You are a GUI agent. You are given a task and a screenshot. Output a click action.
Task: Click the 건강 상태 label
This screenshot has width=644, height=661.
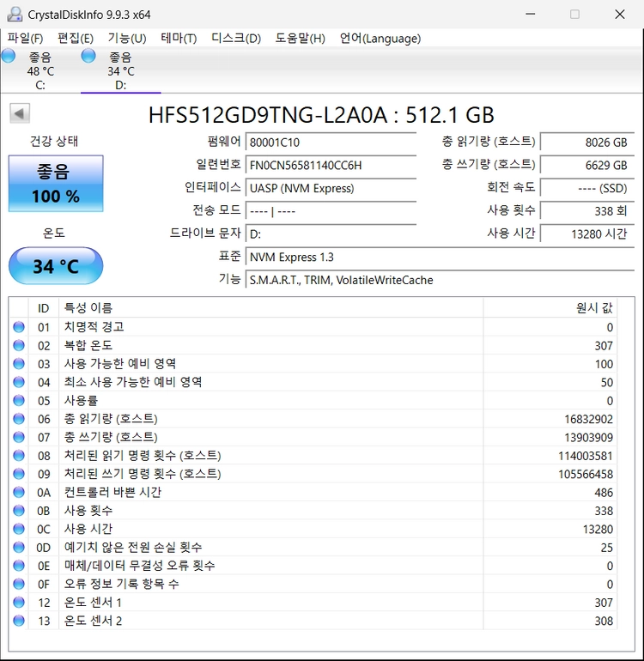pyautogui.click(x=54, y=141)
